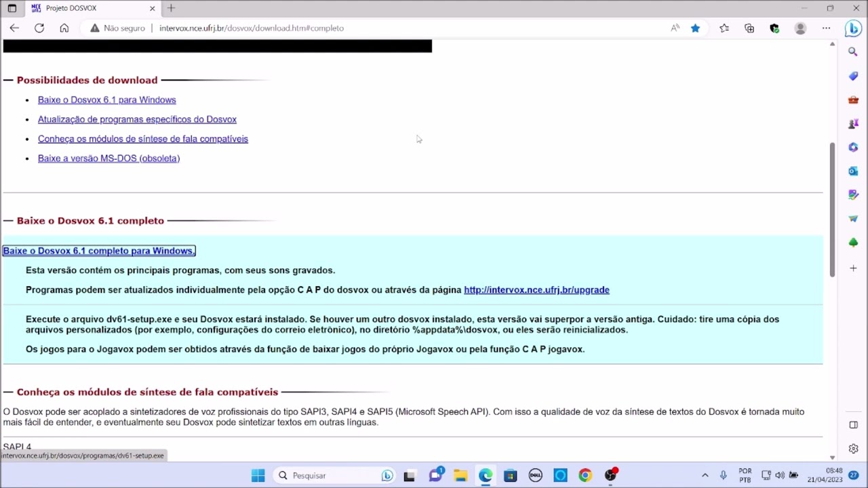Image resolution: width=868 pixels, height=488 pixels.
Task: Open 'Conheça os módulos de síntese' link
Action: (x=143, y=139)
